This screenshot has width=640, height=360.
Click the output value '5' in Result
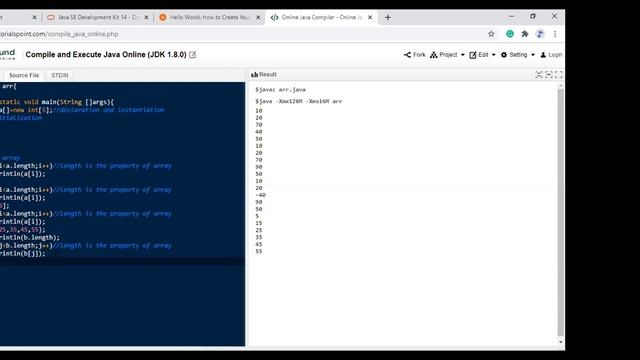[257, 216]
